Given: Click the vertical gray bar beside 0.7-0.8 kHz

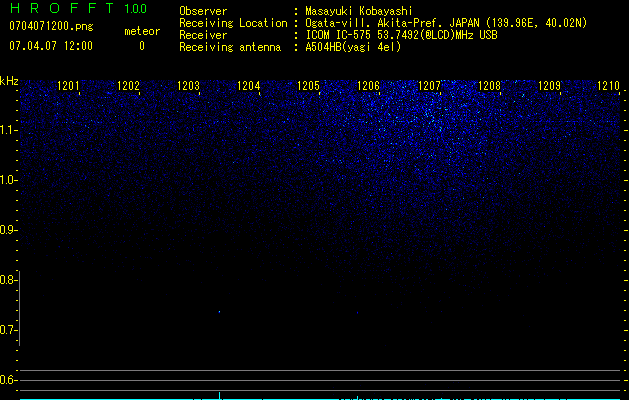Looking at the screenshot, I should point(19,308).
